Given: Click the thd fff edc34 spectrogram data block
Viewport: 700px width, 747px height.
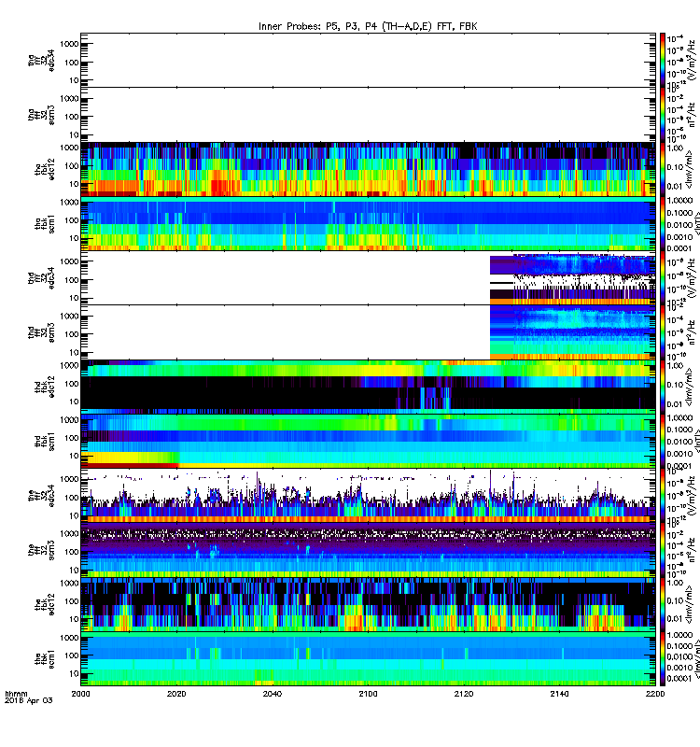Looking at the screenshot, I should (572, 279).
